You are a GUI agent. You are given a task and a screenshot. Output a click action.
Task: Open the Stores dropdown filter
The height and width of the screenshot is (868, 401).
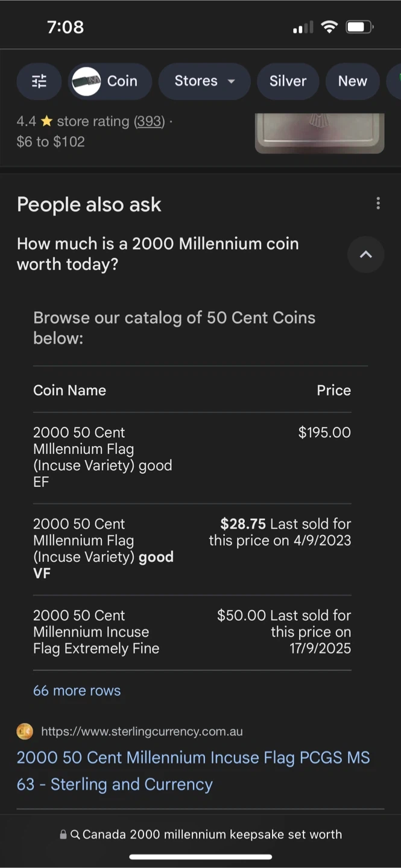pyautogui.click(x=204, y=81)
